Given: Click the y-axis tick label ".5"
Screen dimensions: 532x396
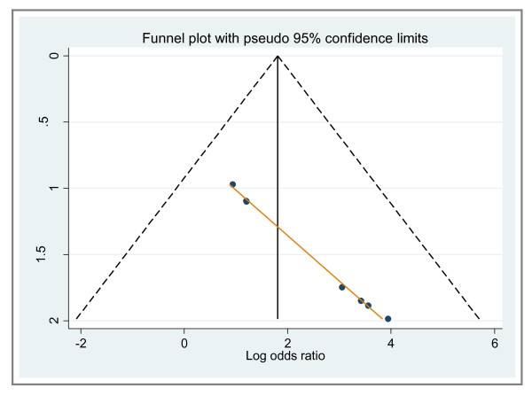Looking at the screenshot, I should click(x=52, y=121).
